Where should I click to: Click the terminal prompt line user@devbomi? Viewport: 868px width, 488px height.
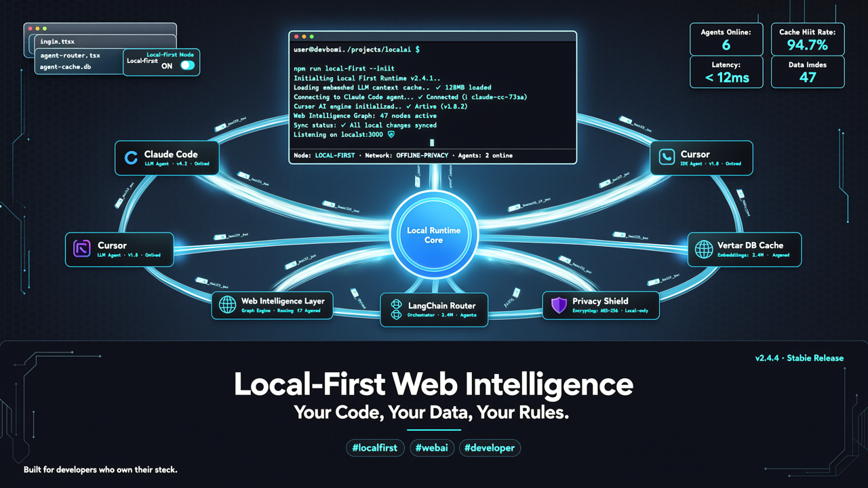click(x=357, y=49)
